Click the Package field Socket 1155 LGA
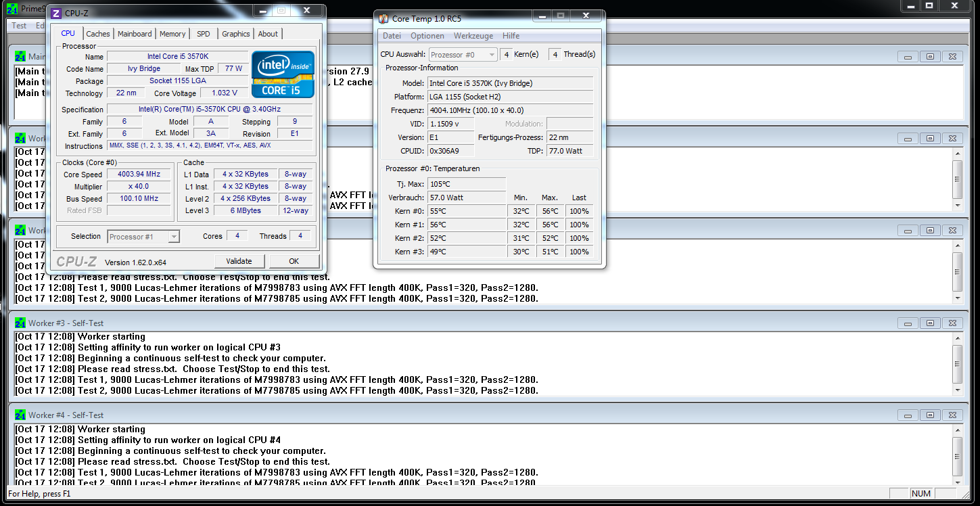The width and height of the screenshot is (980, 506). coord(177,81)
